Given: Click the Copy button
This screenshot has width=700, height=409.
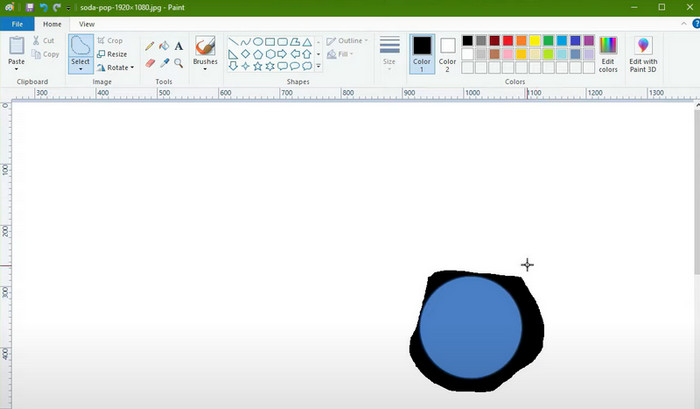Looking at the screenshot, I should 45,54.
